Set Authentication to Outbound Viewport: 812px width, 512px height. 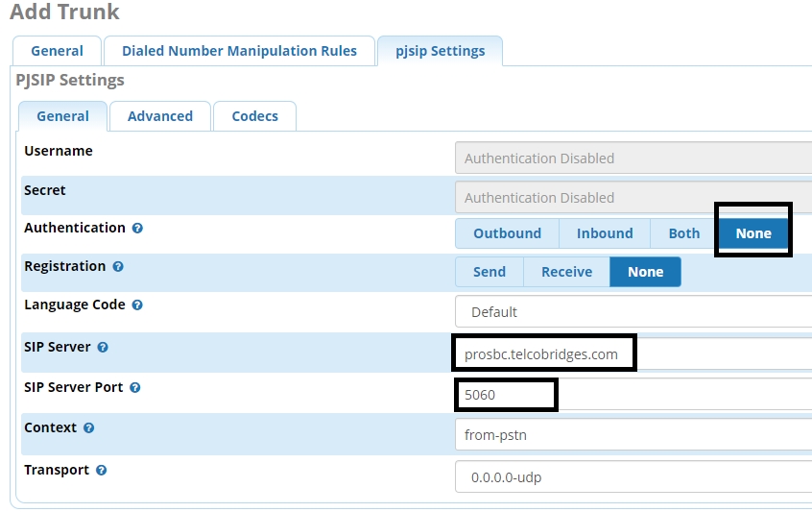point(507,233)
